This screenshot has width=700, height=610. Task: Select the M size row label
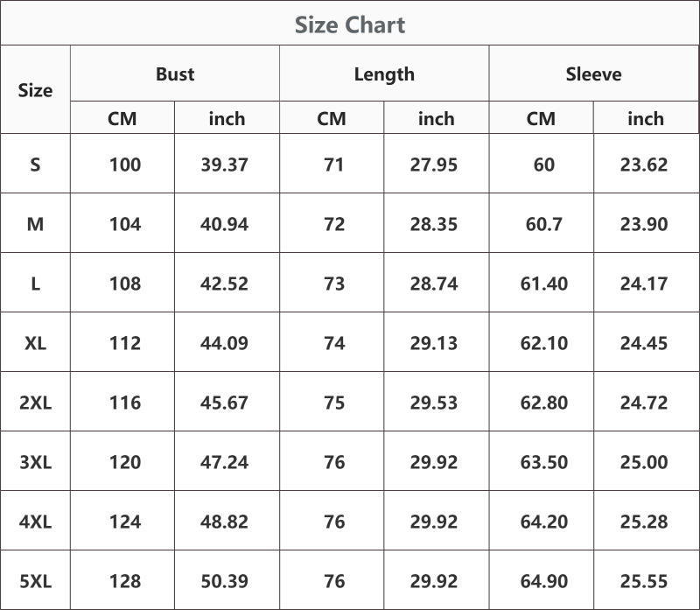(x=35, y=224)
